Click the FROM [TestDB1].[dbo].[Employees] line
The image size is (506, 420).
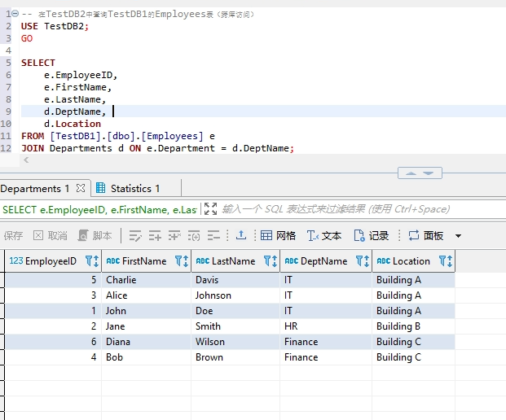pos(118,136)
